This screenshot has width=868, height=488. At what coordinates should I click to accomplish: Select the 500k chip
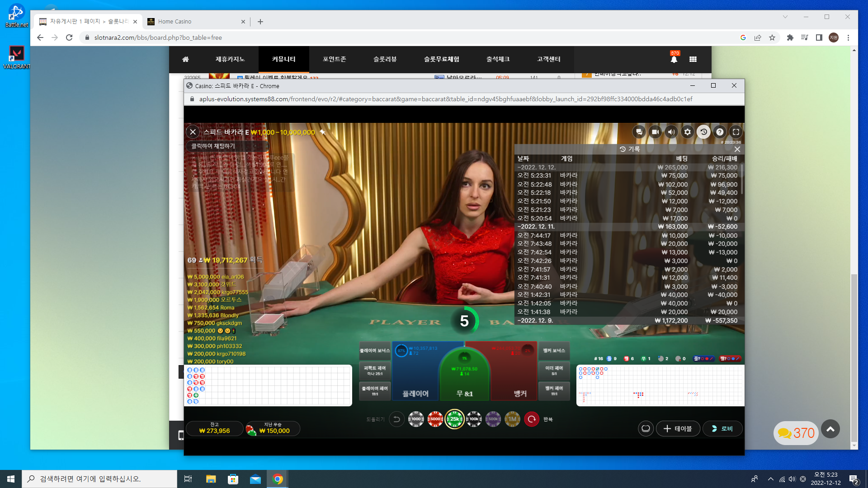[x=493, y=419]
